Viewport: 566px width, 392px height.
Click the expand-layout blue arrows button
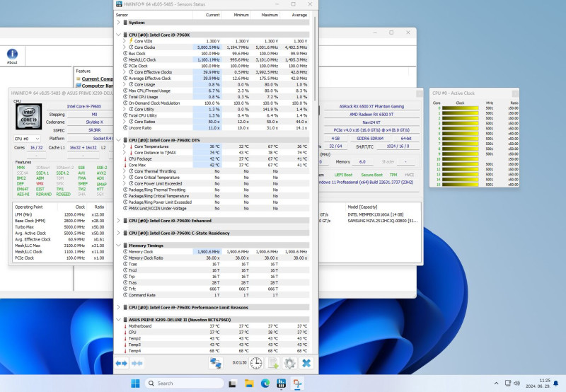[121, 363]
